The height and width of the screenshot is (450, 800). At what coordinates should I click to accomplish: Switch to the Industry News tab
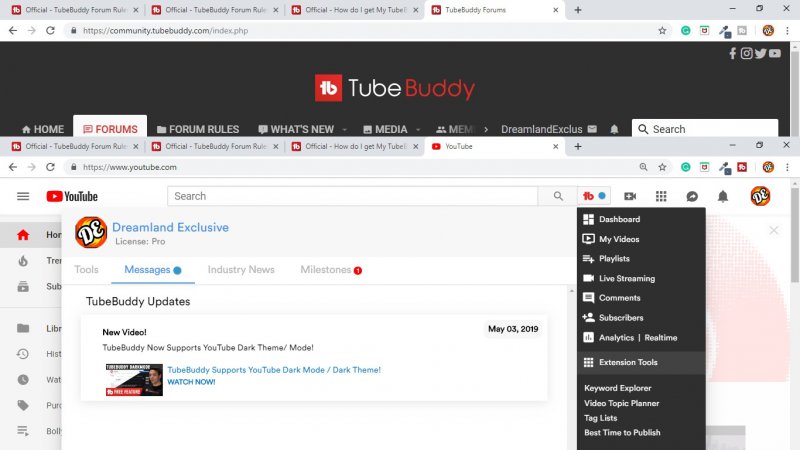(241, 270)
